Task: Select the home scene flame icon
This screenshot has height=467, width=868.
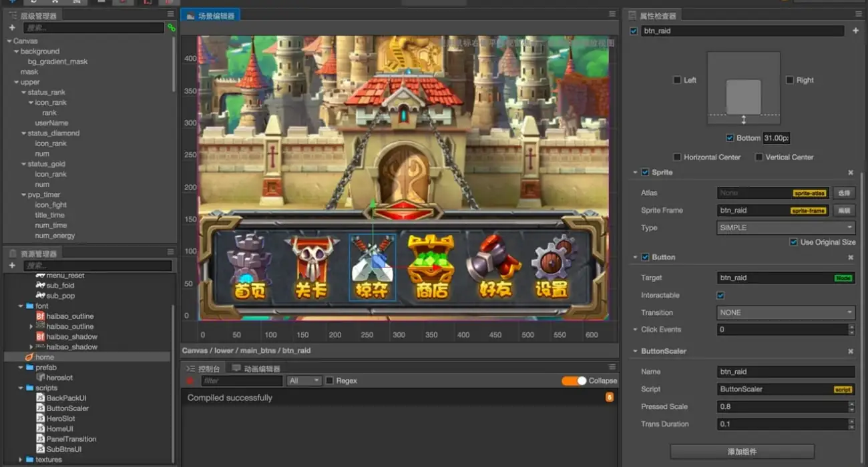Action: point(29,358)
